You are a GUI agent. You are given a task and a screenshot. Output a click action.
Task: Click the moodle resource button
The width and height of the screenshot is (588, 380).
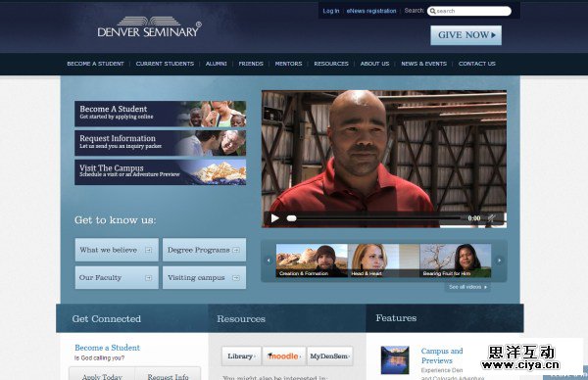284,356
